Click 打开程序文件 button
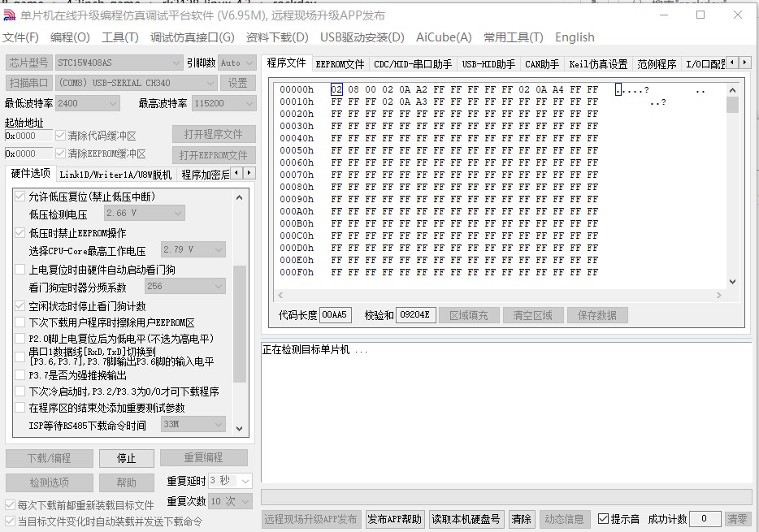Screen dimensions: 759x532 (x=214, y=134)
